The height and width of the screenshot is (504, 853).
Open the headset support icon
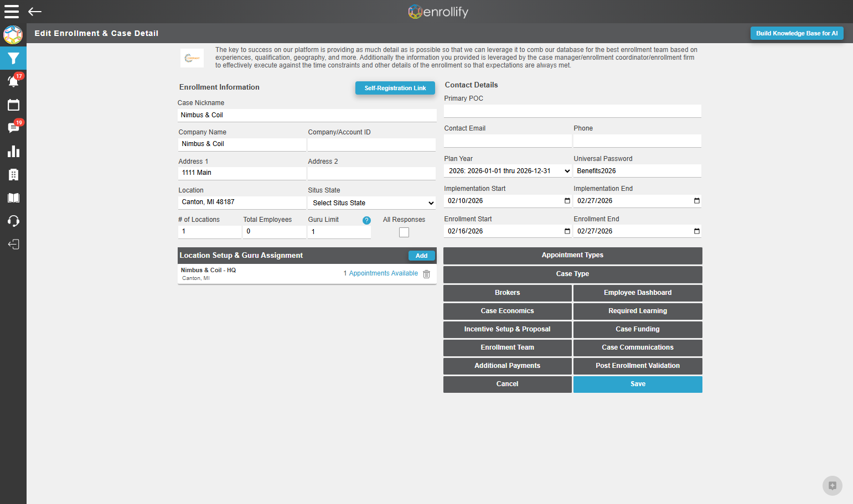pos(13,221)
